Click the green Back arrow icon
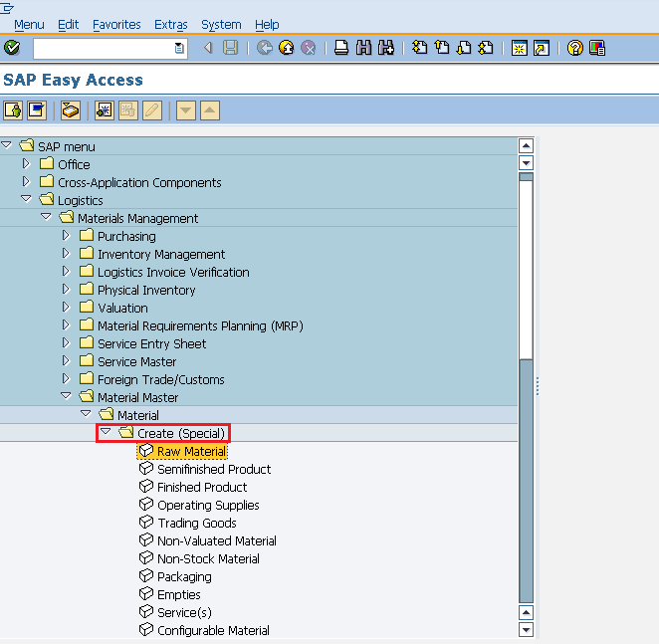The height and width of the screenshot is (644, 659). pos(265,48)
